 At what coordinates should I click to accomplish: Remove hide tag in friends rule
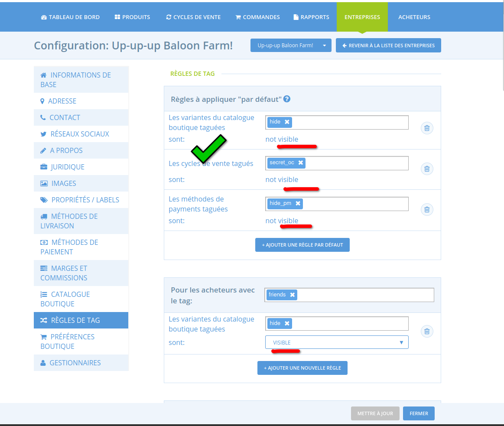[287, 323]
